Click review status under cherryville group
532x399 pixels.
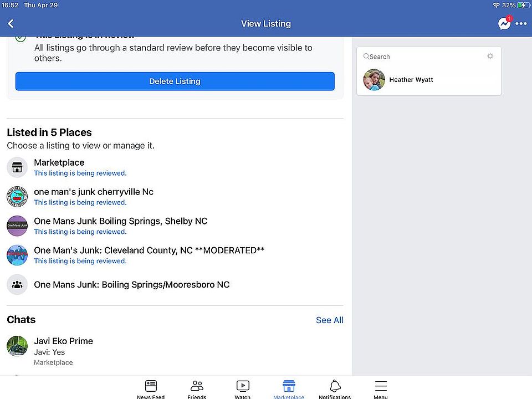coord(80,202)
